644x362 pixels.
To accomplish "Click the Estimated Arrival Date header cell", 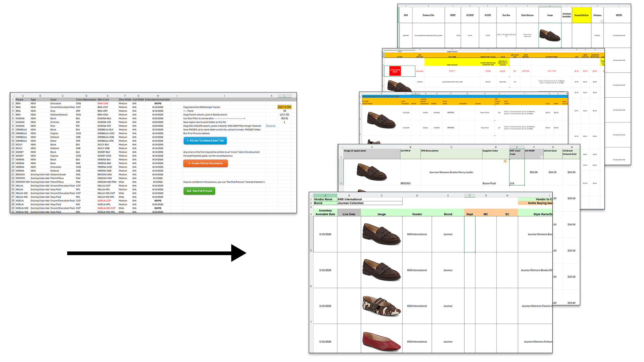I will 158,100.
